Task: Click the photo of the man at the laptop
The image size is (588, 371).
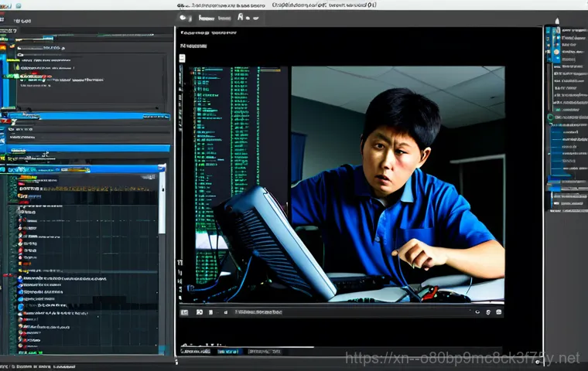Action: click(x=398, y=184)
